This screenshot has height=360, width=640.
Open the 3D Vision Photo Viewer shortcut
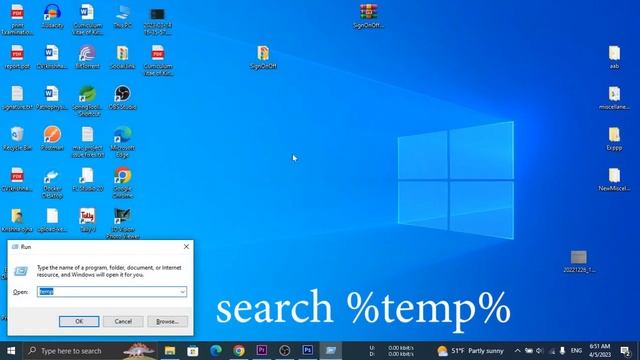pyautogui.click(x=122, y=223)
